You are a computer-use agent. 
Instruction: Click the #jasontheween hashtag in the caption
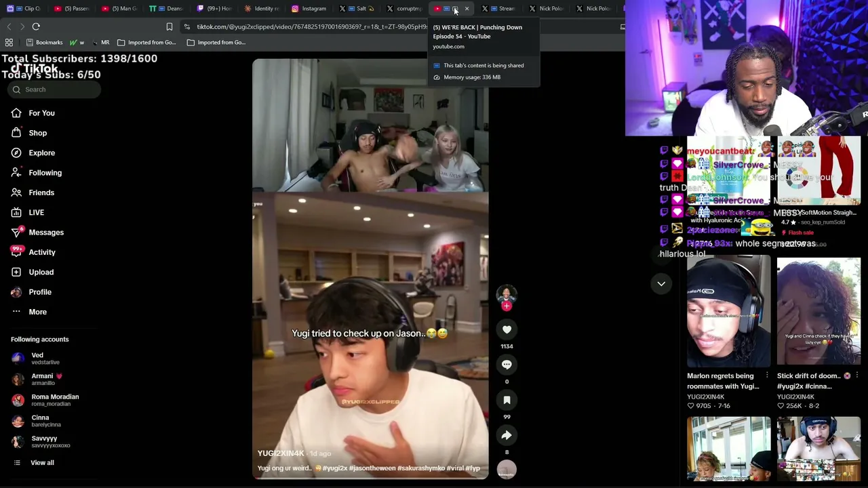[372, 468]
